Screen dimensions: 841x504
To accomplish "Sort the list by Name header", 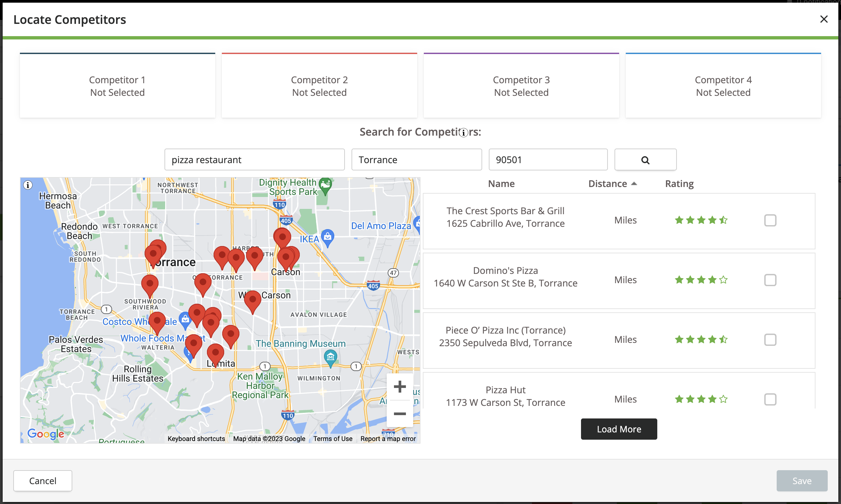I will (x=501, y=184).
